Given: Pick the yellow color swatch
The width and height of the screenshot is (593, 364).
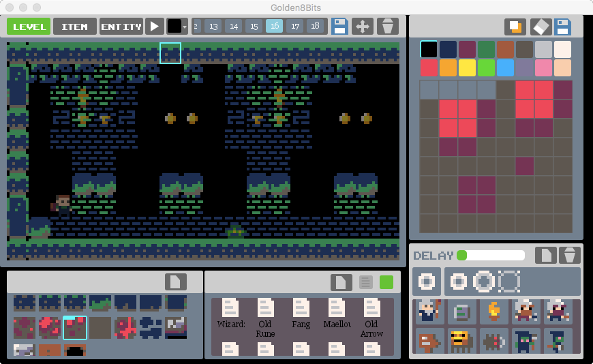Looking at the screenshot, I should click(x=467, y=68).
